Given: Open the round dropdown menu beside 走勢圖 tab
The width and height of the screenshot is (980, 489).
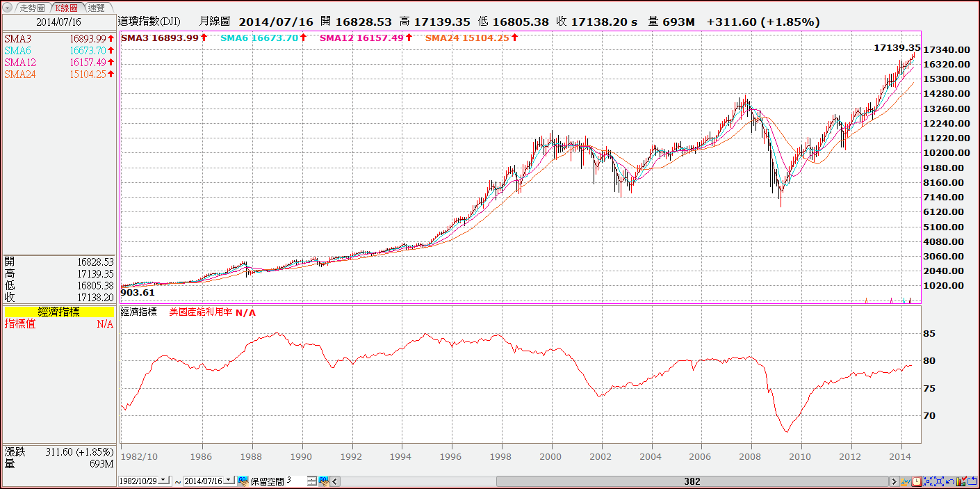Looking at the screenshot, I should point(8,8).
